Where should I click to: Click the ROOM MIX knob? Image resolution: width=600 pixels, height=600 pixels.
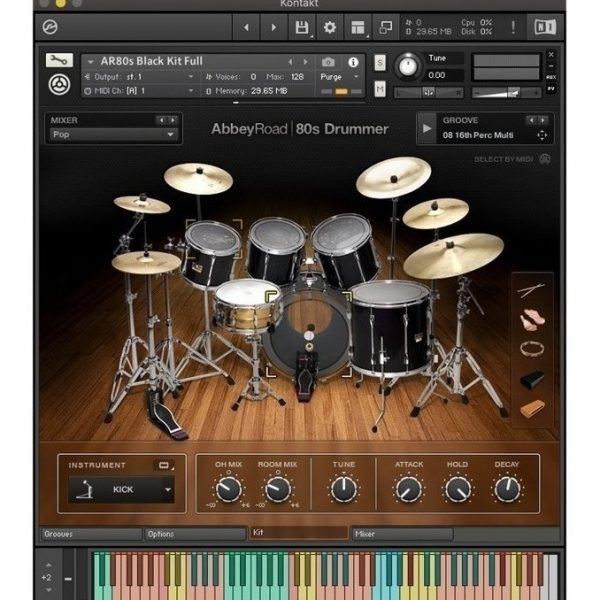click(x=278, y=489)
